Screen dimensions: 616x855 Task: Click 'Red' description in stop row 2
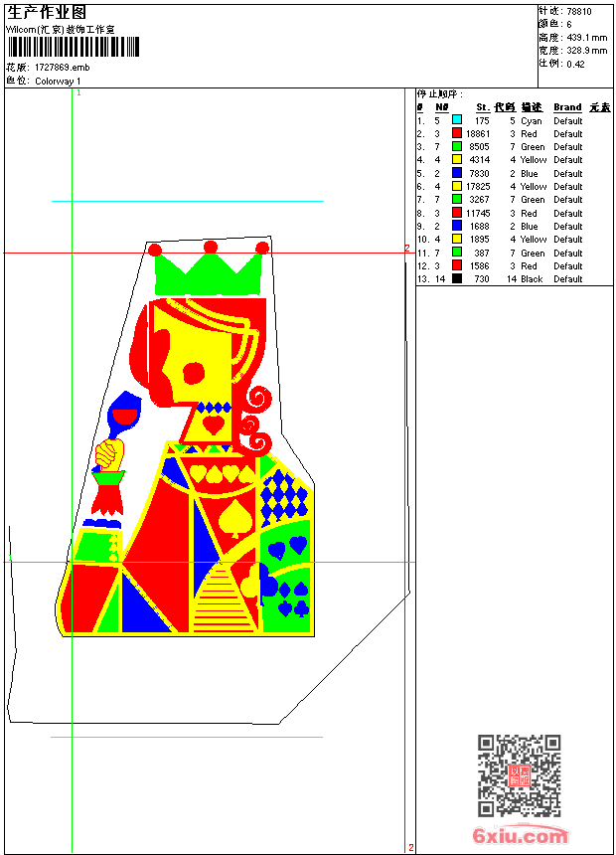coord(529,134)
